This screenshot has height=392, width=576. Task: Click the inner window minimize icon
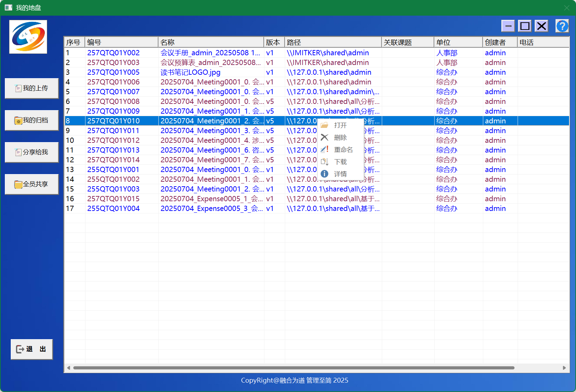coord(508,26)
